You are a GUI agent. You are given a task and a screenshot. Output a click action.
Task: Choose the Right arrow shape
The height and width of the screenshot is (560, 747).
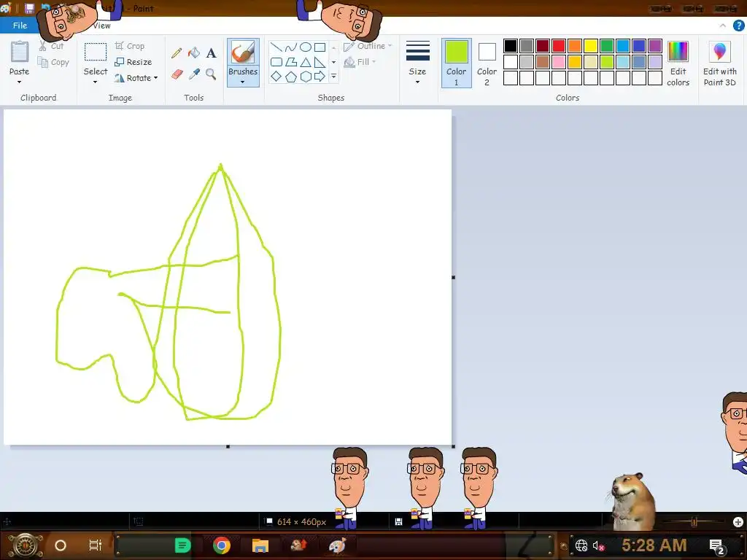click(320, 76)
